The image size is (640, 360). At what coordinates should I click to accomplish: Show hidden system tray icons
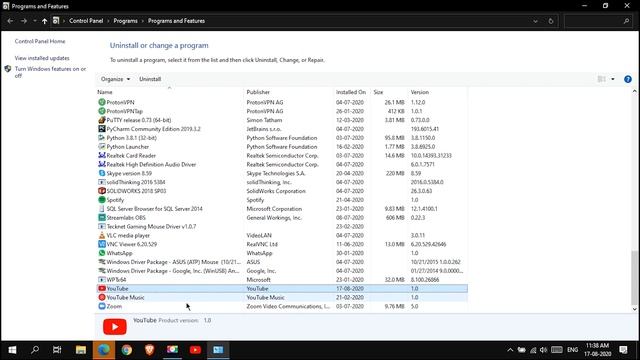(510, 350)
